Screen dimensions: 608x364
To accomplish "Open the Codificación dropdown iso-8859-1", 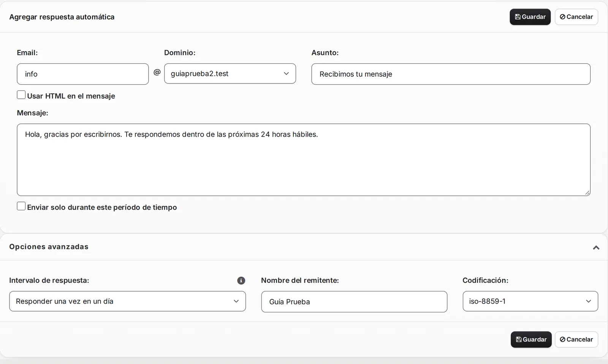I will coord(530,301).
